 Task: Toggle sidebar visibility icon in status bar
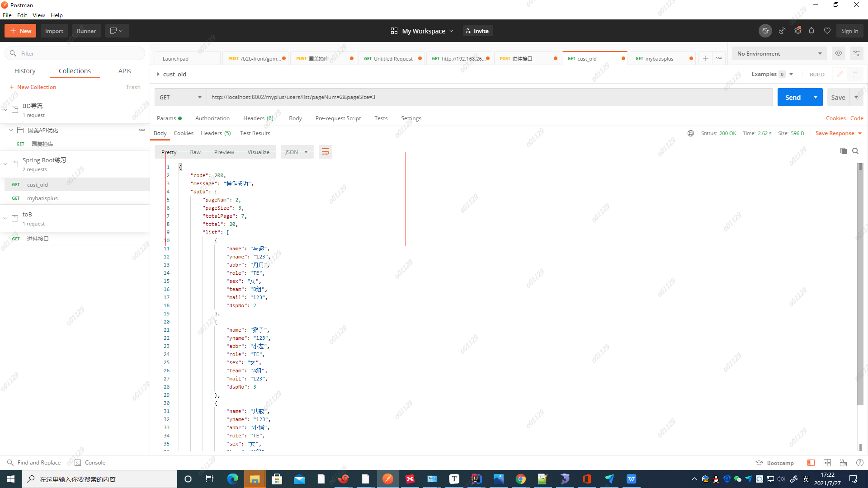(811, 463)
